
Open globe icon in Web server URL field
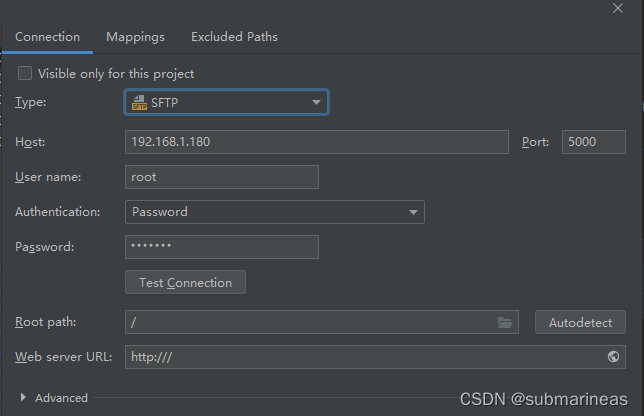[613, 356]
